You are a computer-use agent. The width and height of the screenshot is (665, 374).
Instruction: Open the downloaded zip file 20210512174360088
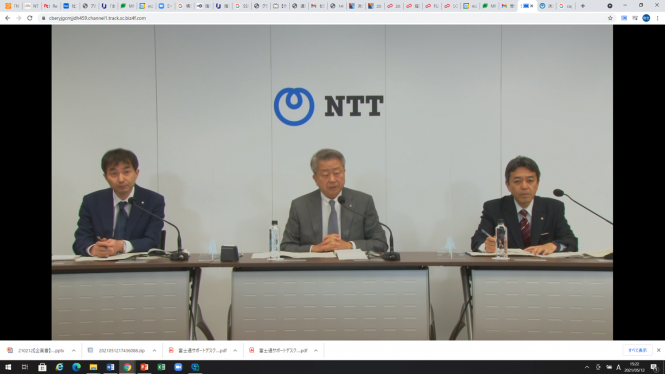pyautogui.click(x=117, y=351)
